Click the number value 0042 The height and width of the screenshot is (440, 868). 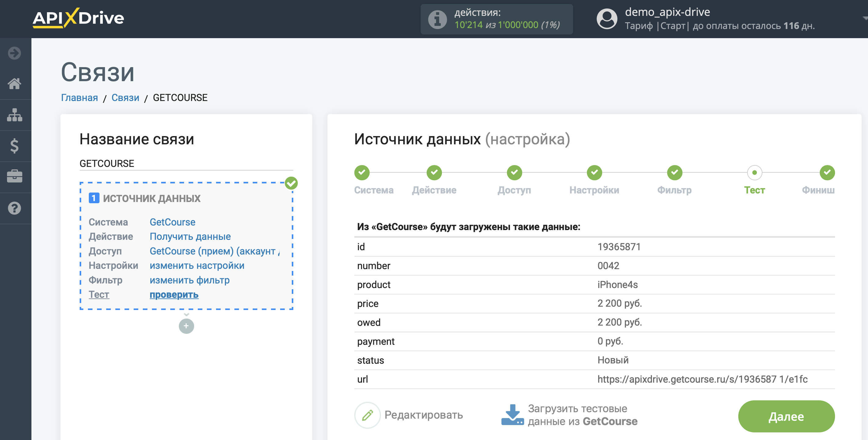(x=608, y=266)
